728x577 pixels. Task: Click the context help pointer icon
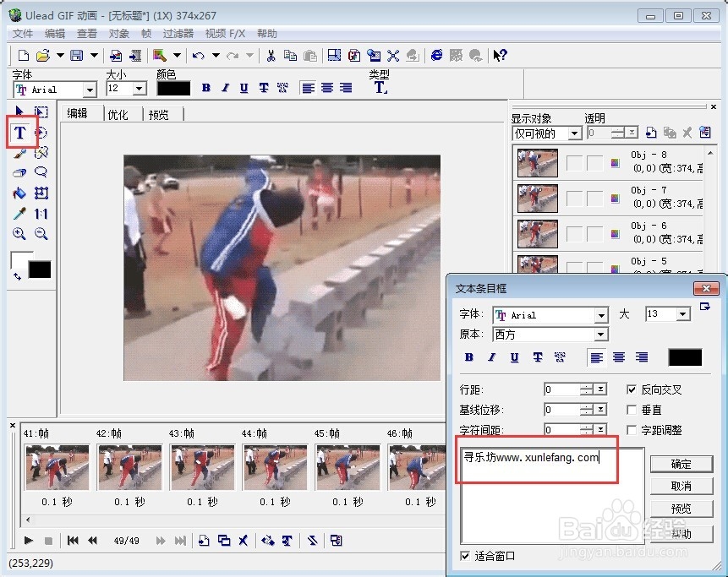500,56
